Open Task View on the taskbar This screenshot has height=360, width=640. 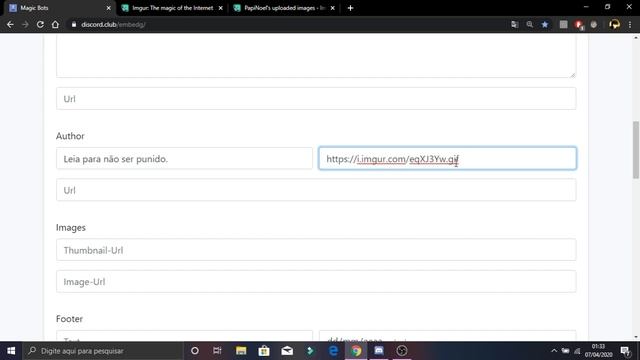click(217, 351)
